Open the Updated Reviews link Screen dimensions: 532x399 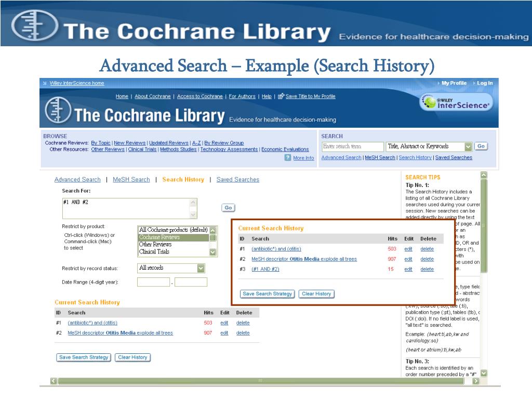coord(169,143)
